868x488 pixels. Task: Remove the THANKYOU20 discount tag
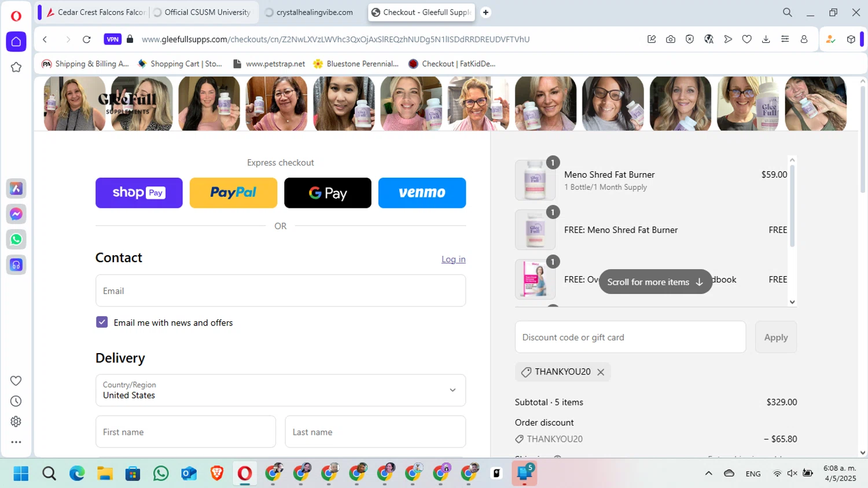[601, 372]
